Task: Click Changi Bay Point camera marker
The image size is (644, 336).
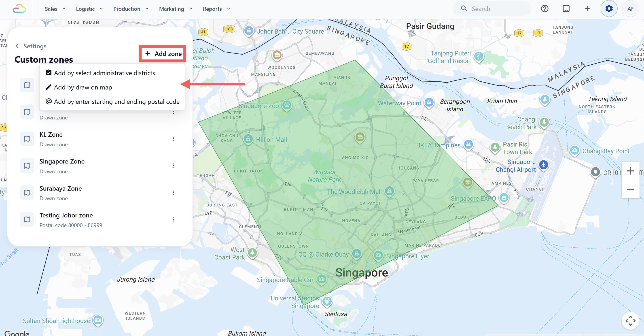Action: click(574, 151)
